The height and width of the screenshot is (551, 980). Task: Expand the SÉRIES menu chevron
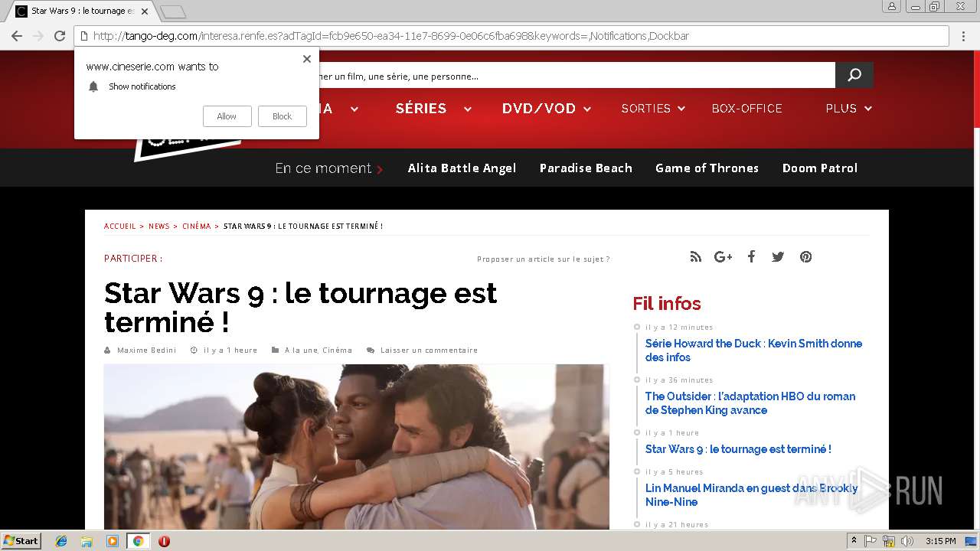click(x=468, y=109)
